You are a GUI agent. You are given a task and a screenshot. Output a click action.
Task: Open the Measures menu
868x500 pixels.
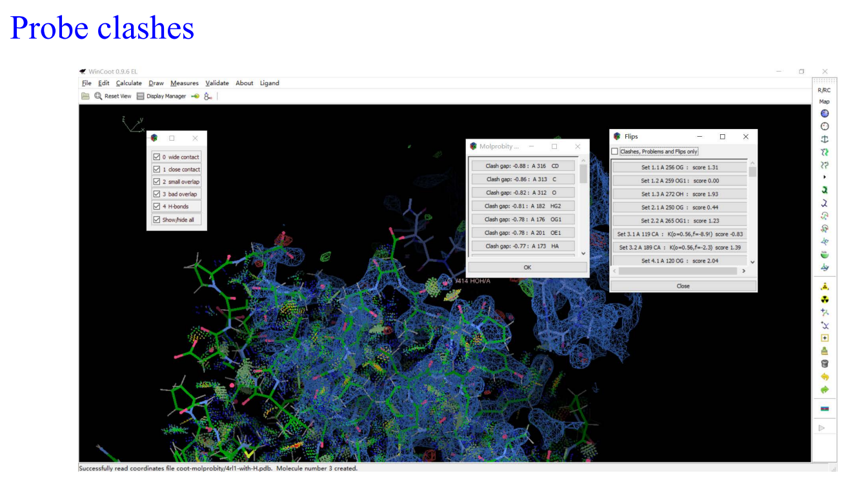click(185, 83)
